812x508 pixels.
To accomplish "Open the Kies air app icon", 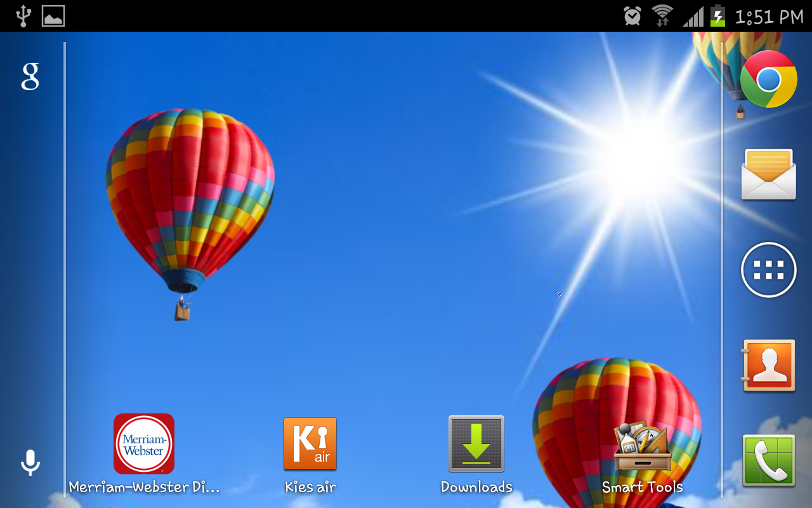I will click(310, 444).
